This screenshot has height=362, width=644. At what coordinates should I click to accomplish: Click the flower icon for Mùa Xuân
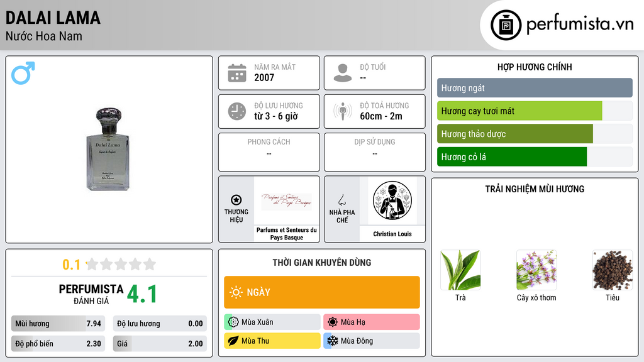(x=233, y=322)
